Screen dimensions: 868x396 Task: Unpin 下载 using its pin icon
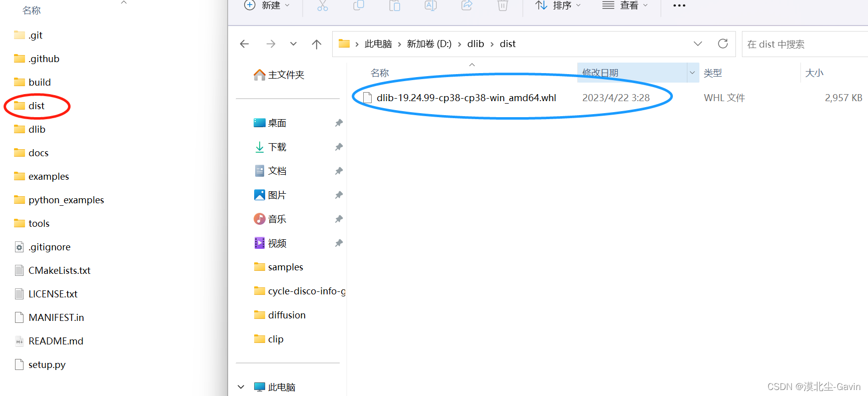click(339, 147)
